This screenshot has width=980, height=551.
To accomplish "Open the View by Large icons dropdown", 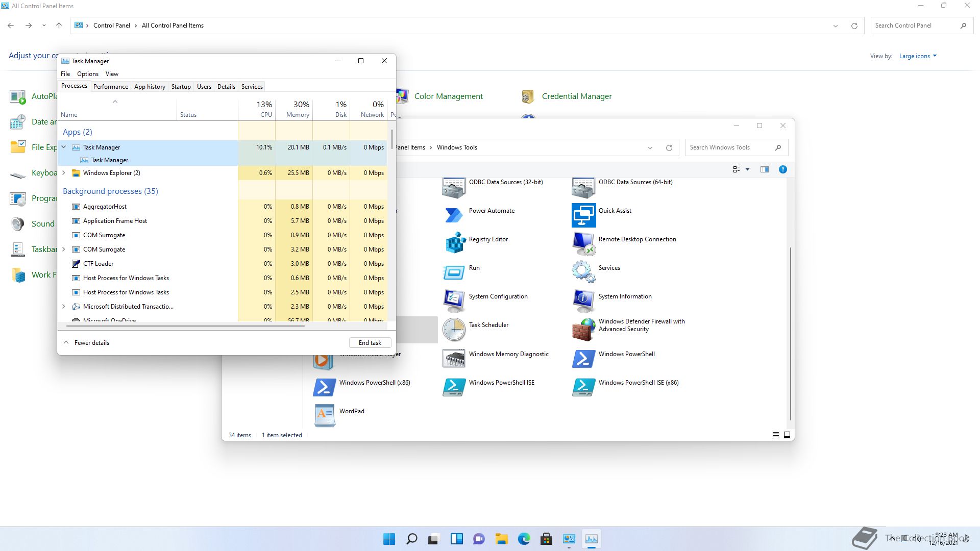I will [918, 56].
